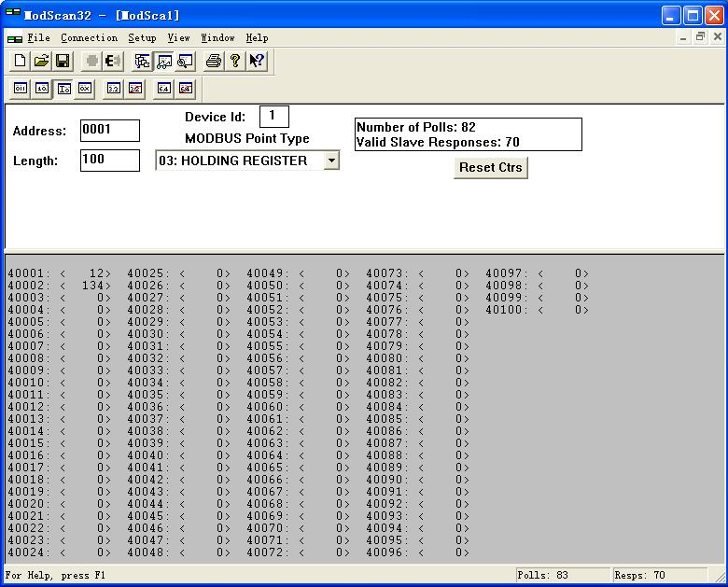Open the Setup menu
The width and height of the screenshot is (728, 587).
(x=142, y=38)
